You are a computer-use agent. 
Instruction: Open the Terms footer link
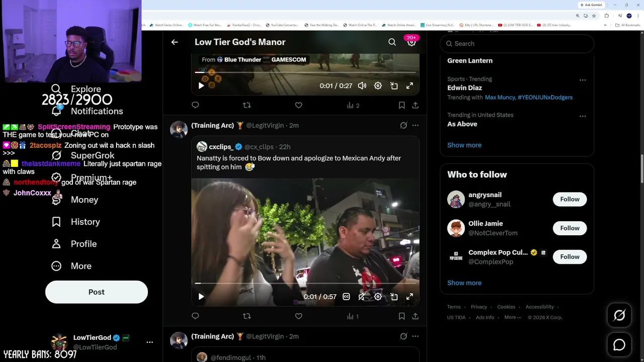454,307
